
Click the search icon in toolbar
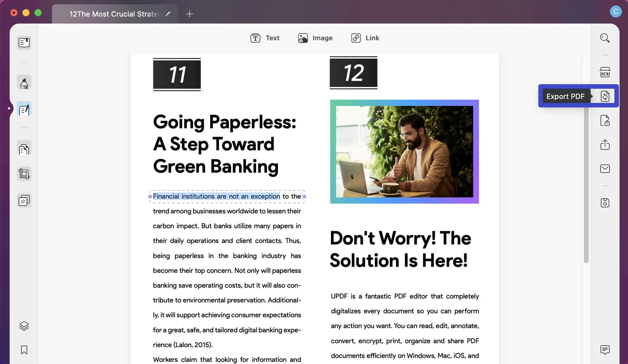click(605, 38)
